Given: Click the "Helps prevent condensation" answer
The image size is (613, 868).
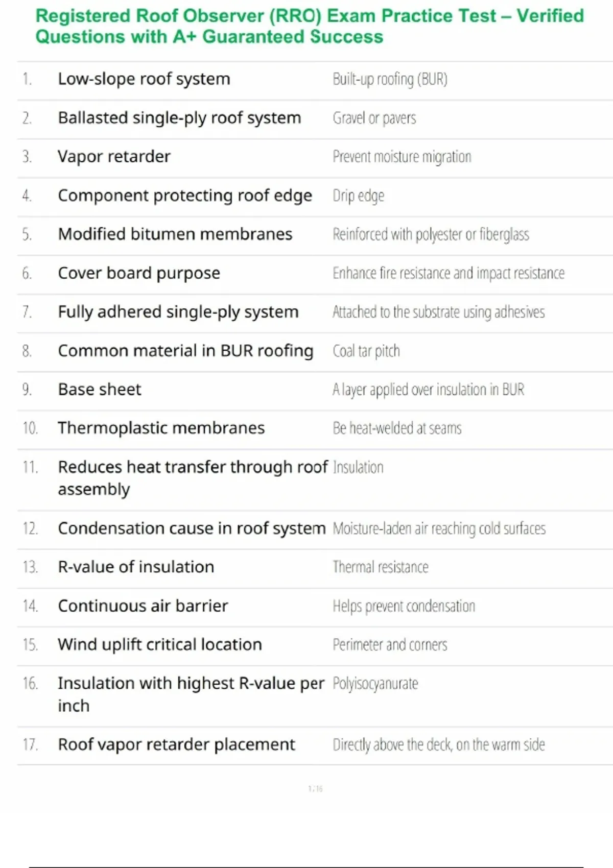Looking at the screenshot, I should pyautogui.click(x=404, y=606).
